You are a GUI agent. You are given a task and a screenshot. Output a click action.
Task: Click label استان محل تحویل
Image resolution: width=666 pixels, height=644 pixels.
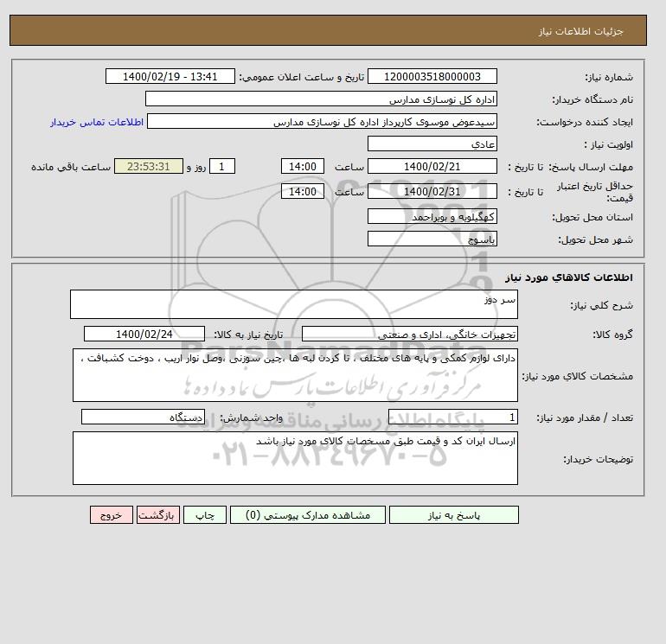pos(592,217)
